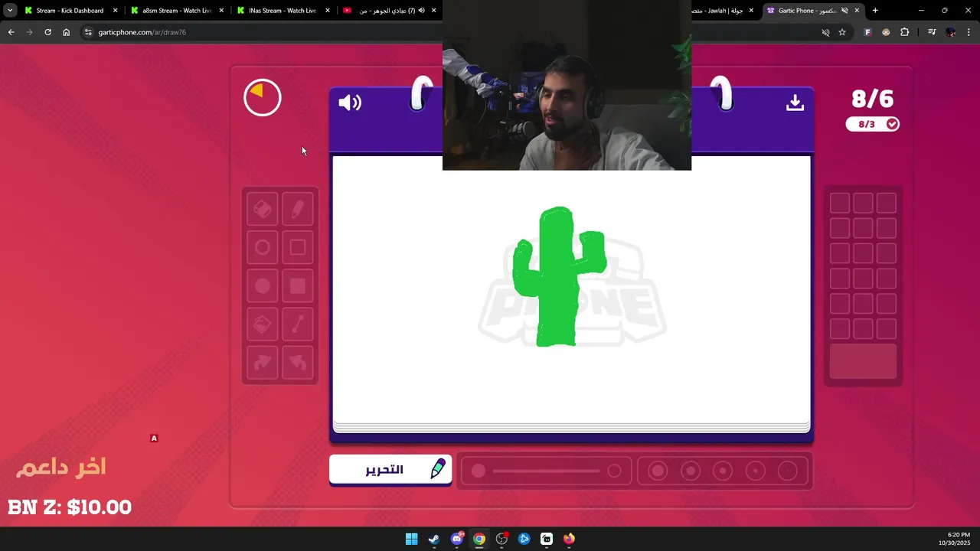Open Discord from the taskbar
Image resolution: width=980 pixels, height=551 pixels.
coord(457,539)
